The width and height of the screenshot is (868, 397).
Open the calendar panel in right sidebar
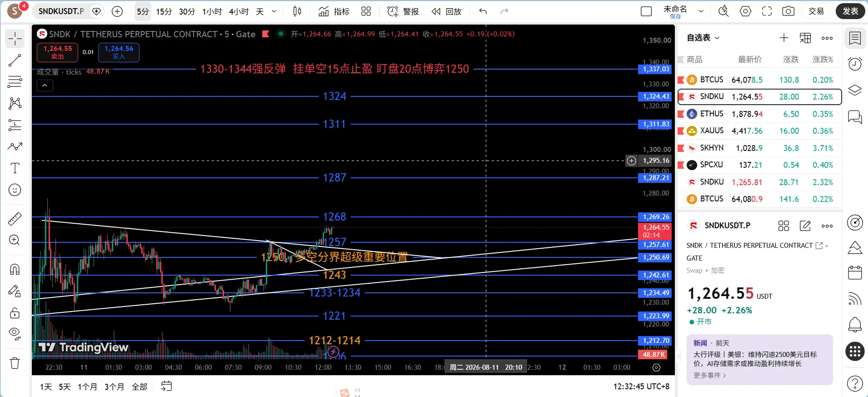(x=855, y=272)
